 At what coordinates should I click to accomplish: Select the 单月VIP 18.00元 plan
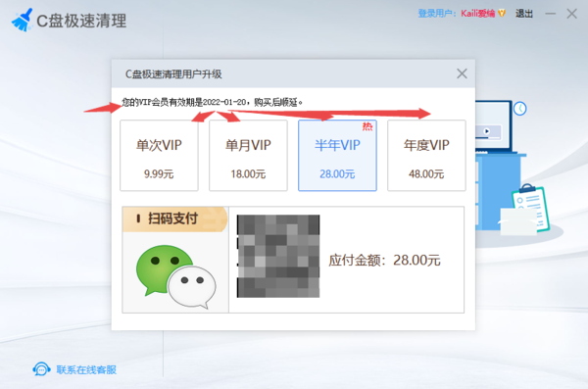[x=248, y=156]
